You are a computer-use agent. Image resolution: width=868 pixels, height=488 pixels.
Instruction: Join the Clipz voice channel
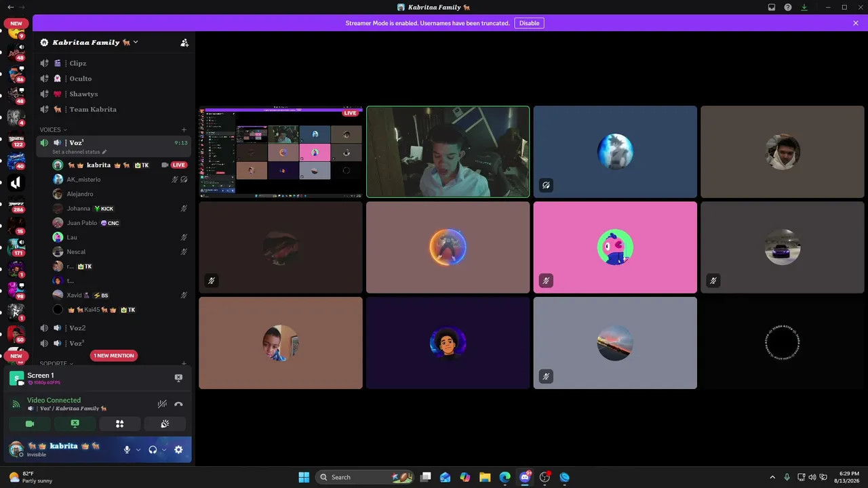[x=114, y=63]
